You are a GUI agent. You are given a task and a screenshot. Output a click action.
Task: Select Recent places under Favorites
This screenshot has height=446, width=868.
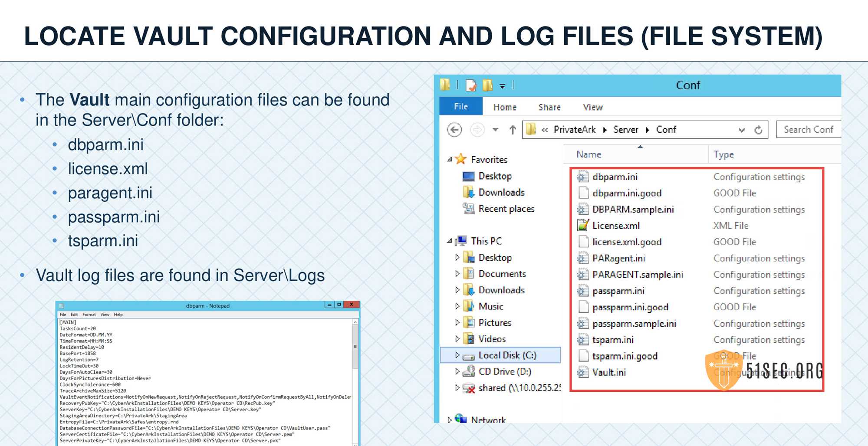tap(506, 209)
